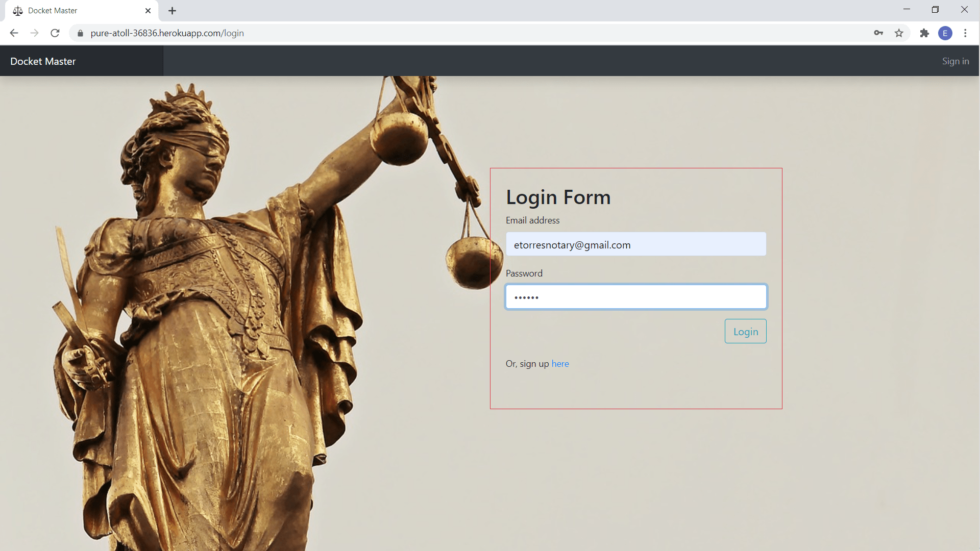Image resolution: width=980 pixels, height=551 pixels.
Task: Open the extensions puzzle icon
Action: (x=924, y=33)
